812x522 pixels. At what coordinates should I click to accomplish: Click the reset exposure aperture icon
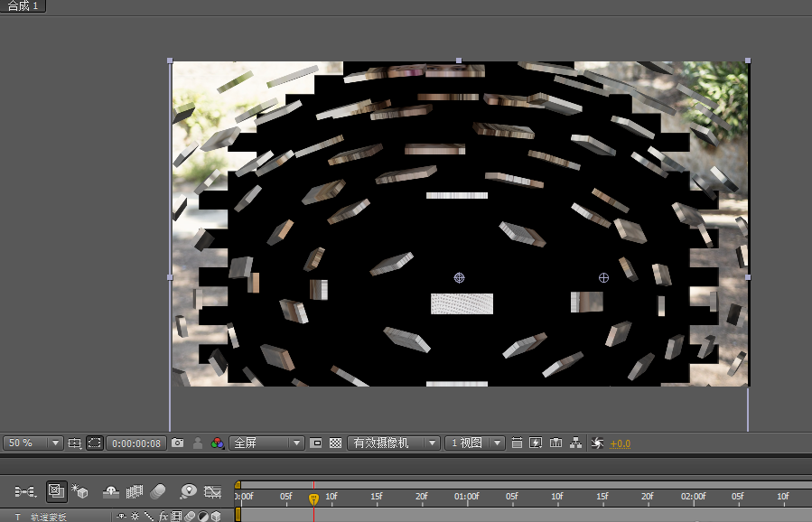click(x=596, y=443)
